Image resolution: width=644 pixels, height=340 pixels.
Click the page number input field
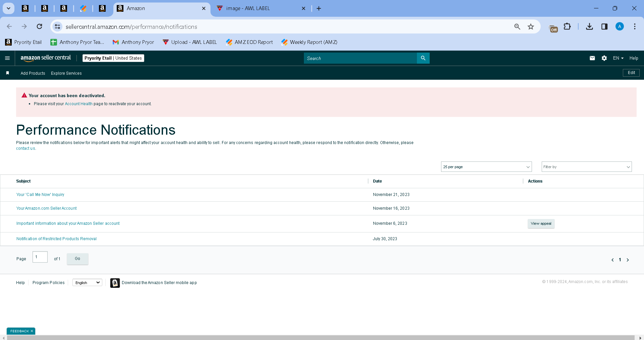coord(40,257)
